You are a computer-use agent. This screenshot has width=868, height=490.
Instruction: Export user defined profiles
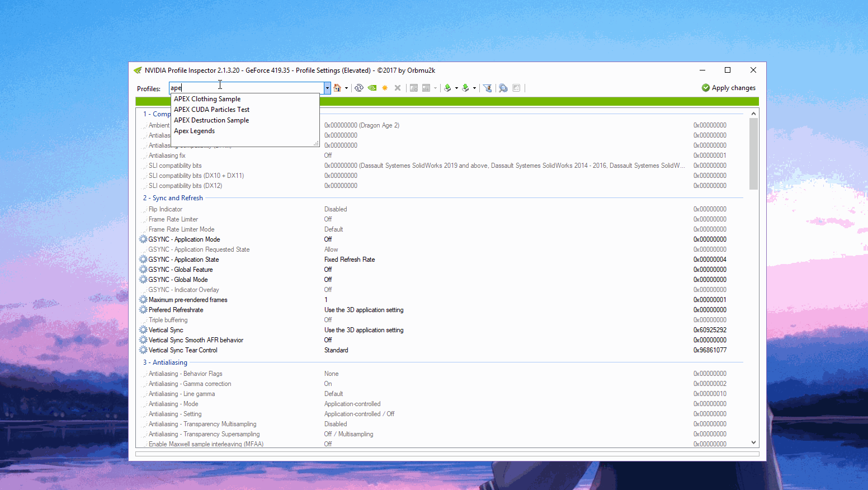coord(447,88)
